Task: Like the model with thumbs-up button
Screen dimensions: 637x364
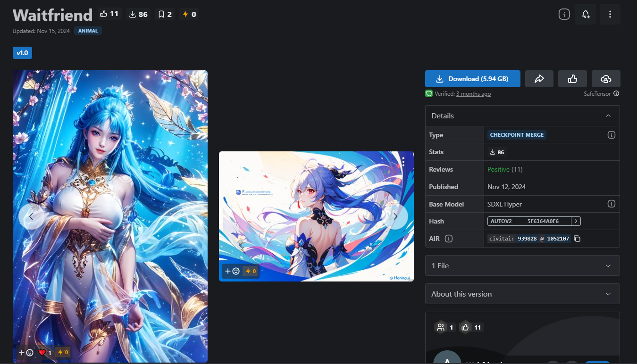Action: [x=573, y=79]
